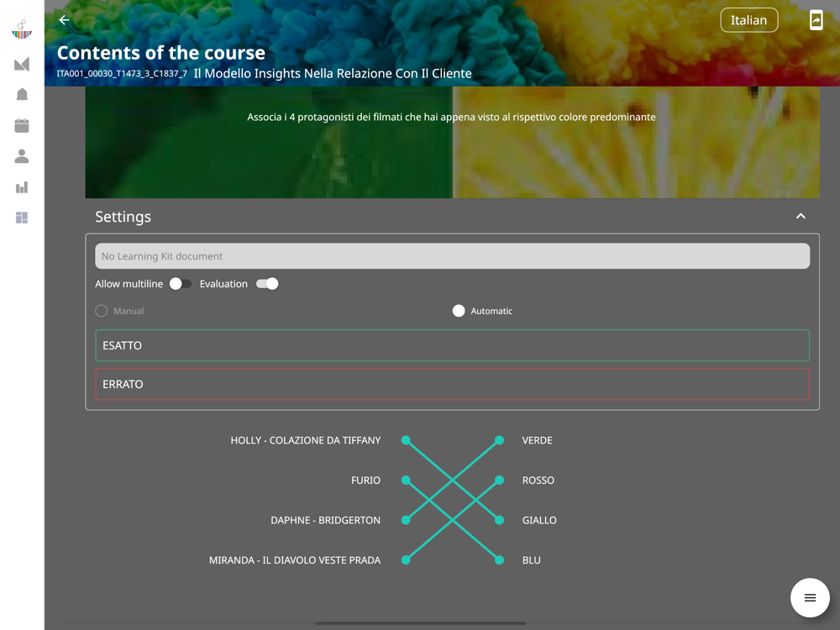Viewport: 840px width, 630px height.
Task: Click the horizontal scrollbar at bottom
Action: pyautogui.click(x=420, y=623)
